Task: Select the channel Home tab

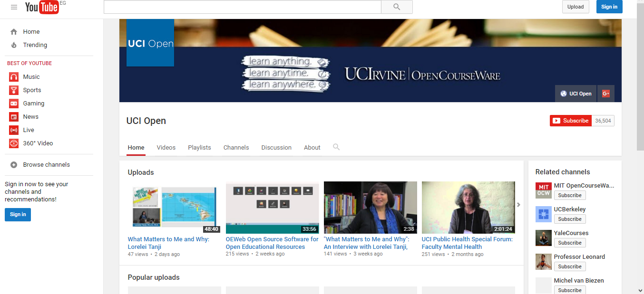Action: click(136, 148)
